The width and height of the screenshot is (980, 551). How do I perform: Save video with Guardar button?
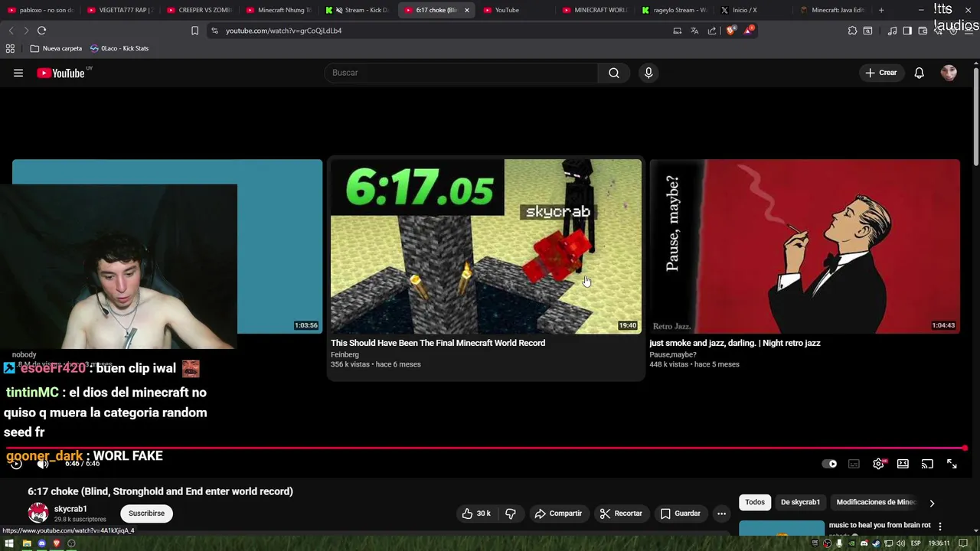681,514
